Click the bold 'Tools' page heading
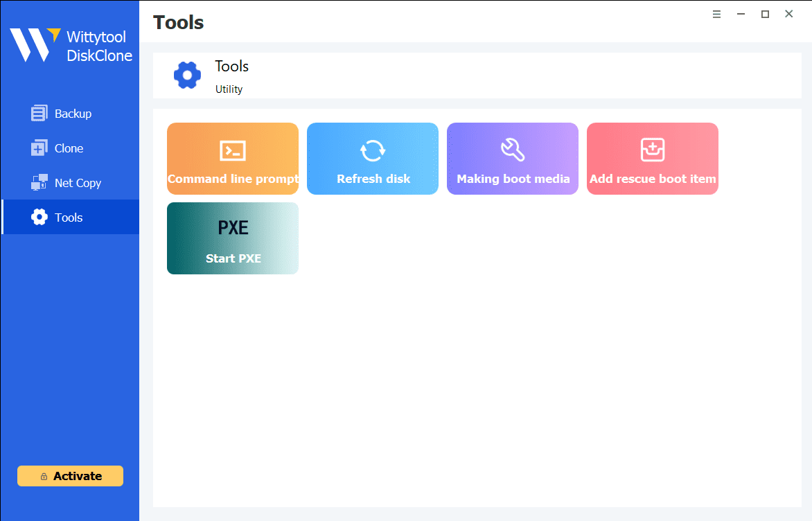Viewport: 812px width, 521px height. [x=179, y=22]
